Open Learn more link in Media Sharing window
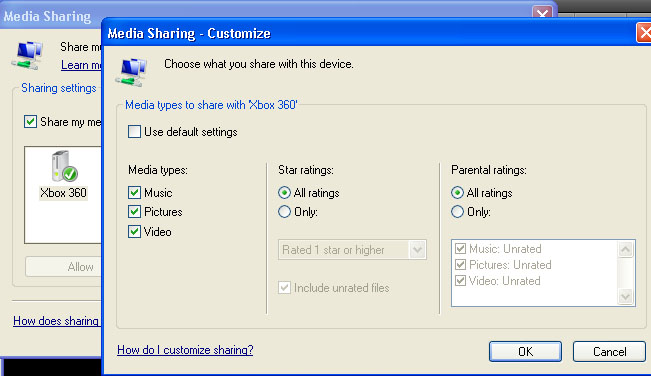This screenshot has height=376, width=651. pos(81,65)
